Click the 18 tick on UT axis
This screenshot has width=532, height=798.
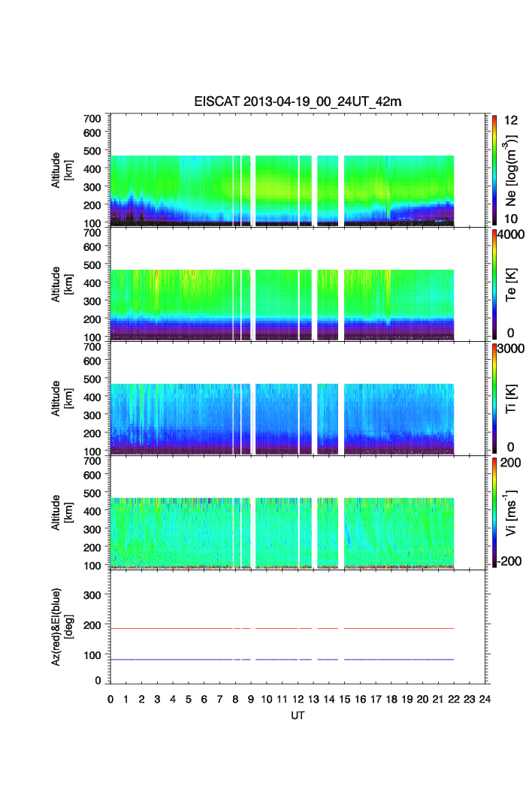pyautogui.click(x=391, y=700)
